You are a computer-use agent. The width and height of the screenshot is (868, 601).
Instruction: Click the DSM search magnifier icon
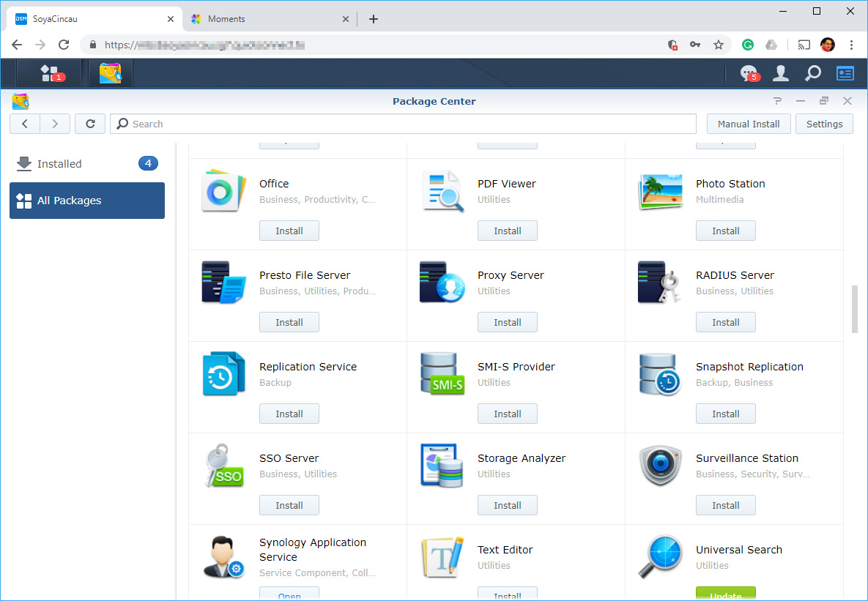point(813,73)
